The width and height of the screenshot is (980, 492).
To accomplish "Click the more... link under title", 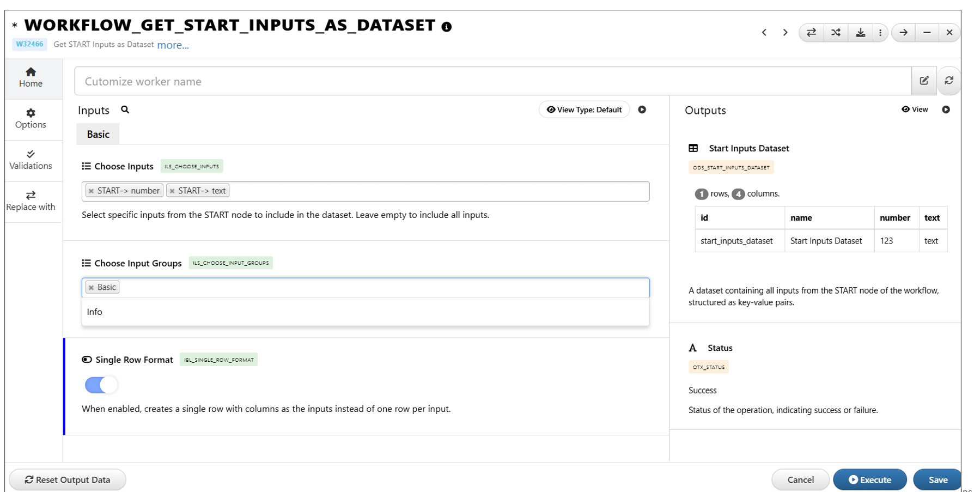I will [173, 45].
